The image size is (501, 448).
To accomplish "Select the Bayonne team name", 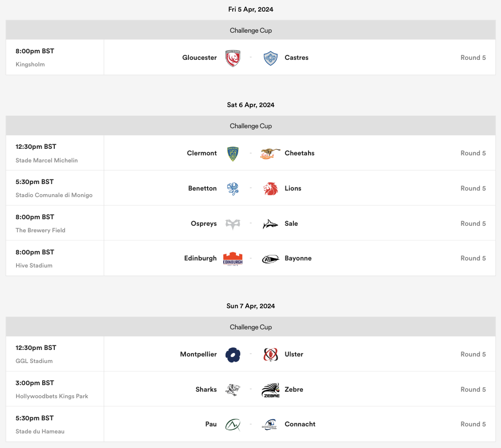I will [298, 258].
